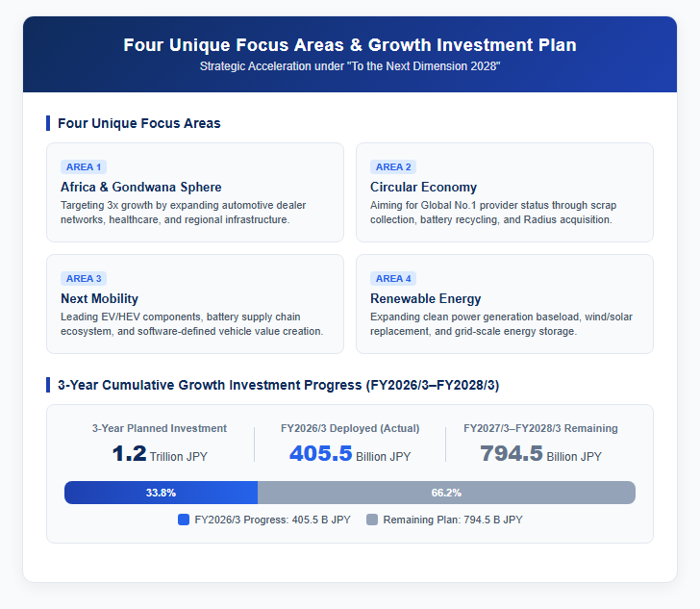700x609 pixels.
Task: Click the AREA 1 badge
Action: [x=84, y=167]
